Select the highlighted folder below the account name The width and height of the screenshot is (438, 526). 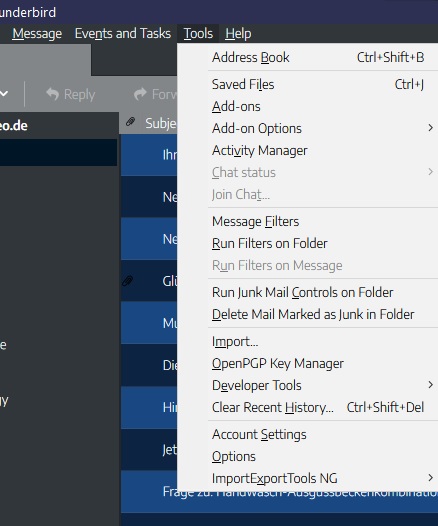[58, 153]
